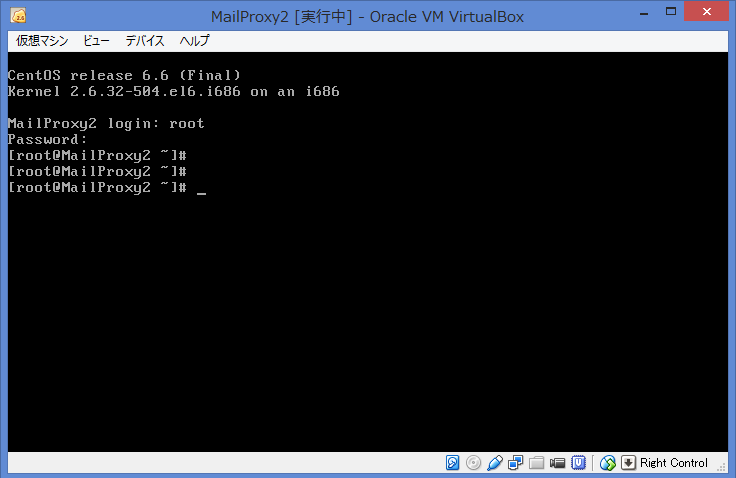Click the 'Password:' line in terminal
The height and width of the screenshot is (478, 736).
point(47,139)
